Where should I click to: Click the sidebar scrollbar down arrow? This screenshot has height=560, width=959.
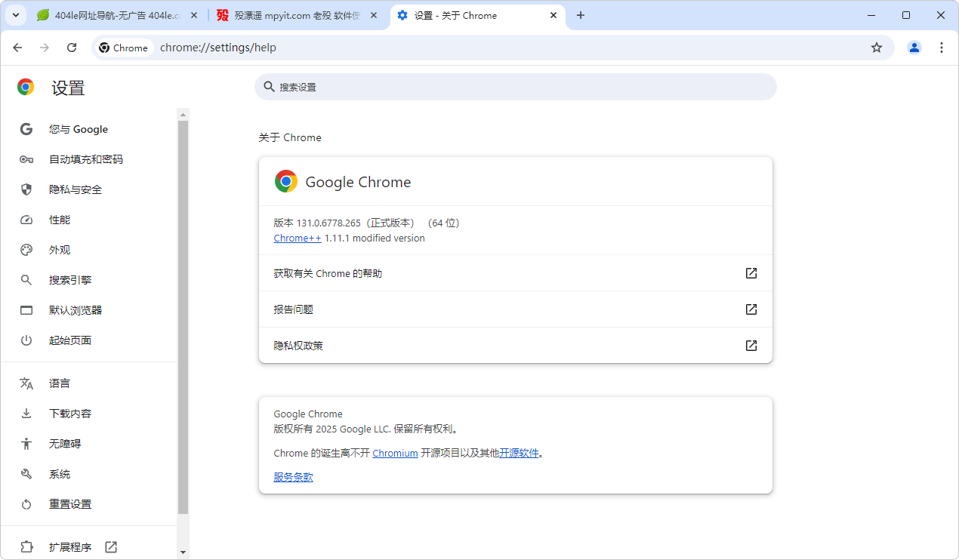click(183, 552)
